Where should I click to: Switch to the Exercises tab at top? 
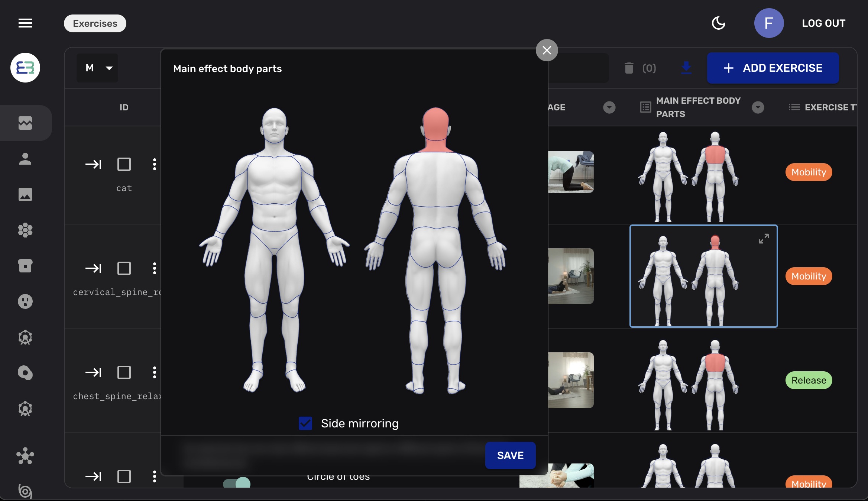point(95,23)
